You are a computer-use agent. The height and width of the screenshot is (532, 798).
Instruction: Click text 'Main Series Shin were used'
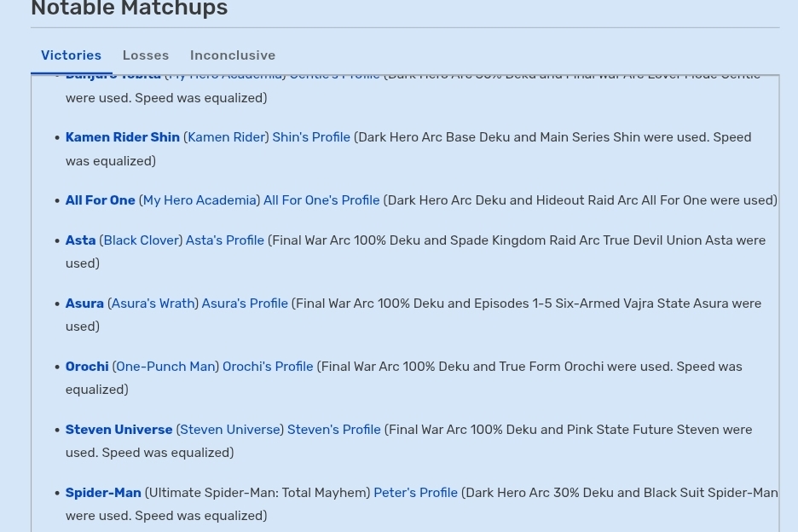click(624, 137)
